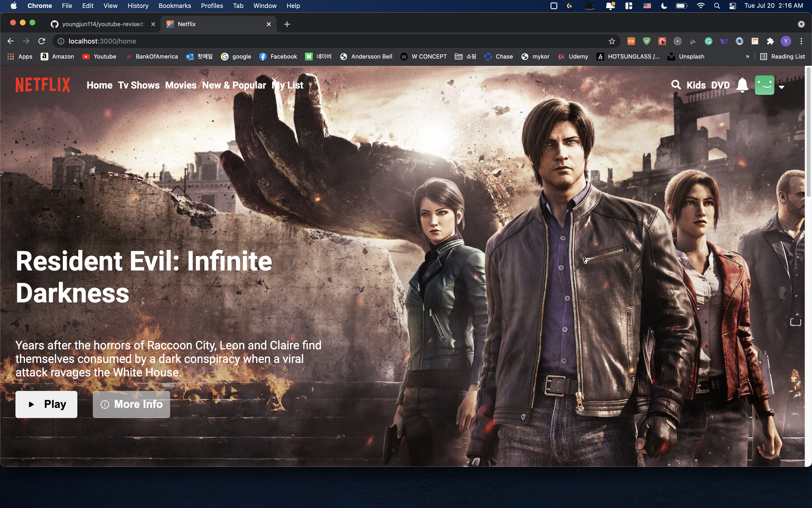812x508 pixels.
Task: Open Movies navigation link
Action: pos(181,85)
